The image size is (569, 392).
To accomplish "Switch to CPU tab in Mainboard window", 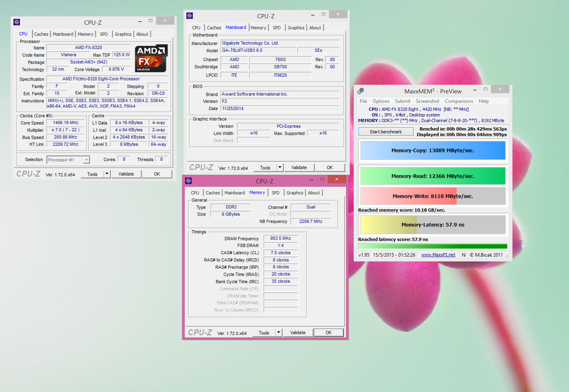I will [196, 28].
